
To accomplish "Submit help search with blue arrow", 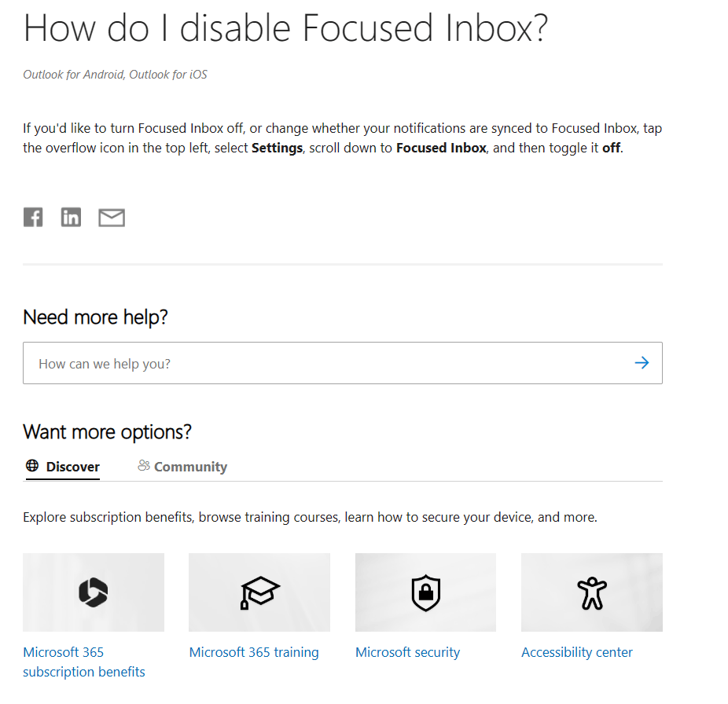I will tap(642, 363).
